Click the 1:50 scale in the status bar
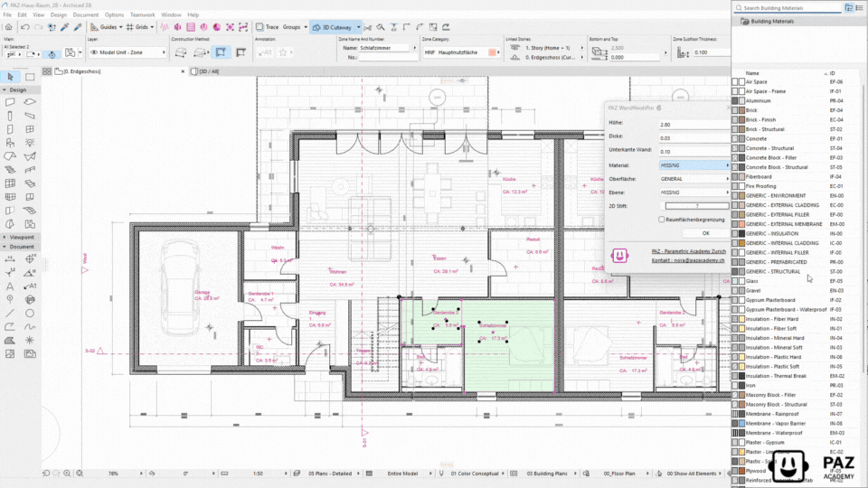This screenshot has width=868, height=488. pos(258,474)
